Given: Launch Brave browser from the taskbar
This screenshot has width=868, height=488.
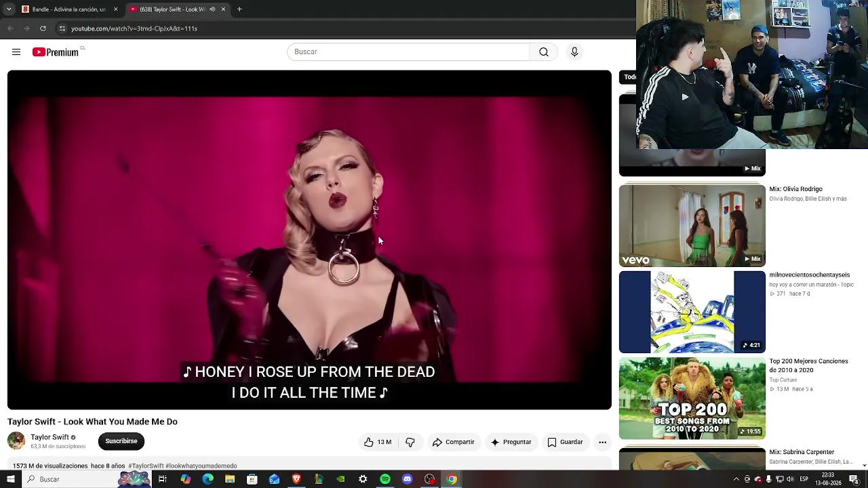Looking at the screenshot, I should pos(296,479).
